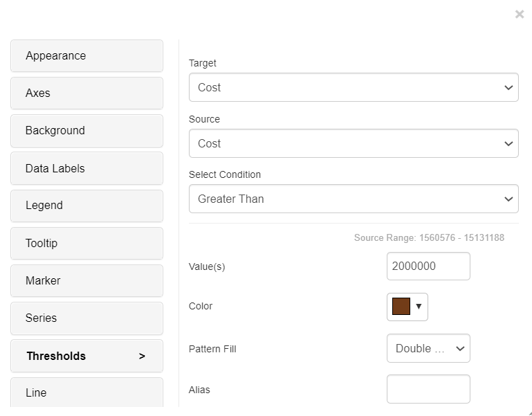Open the Background settings section
This screenshot has height=416, width=532.
pos(87,131)
